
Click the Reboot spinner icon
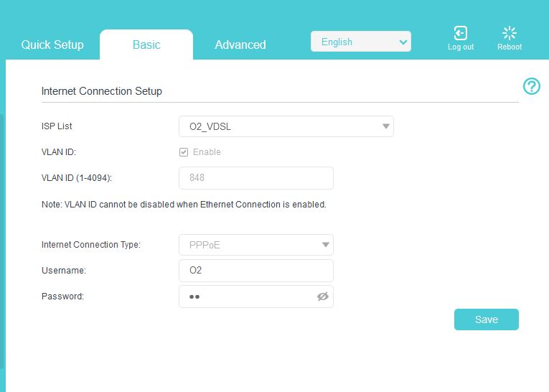click(x=510, y=34)
